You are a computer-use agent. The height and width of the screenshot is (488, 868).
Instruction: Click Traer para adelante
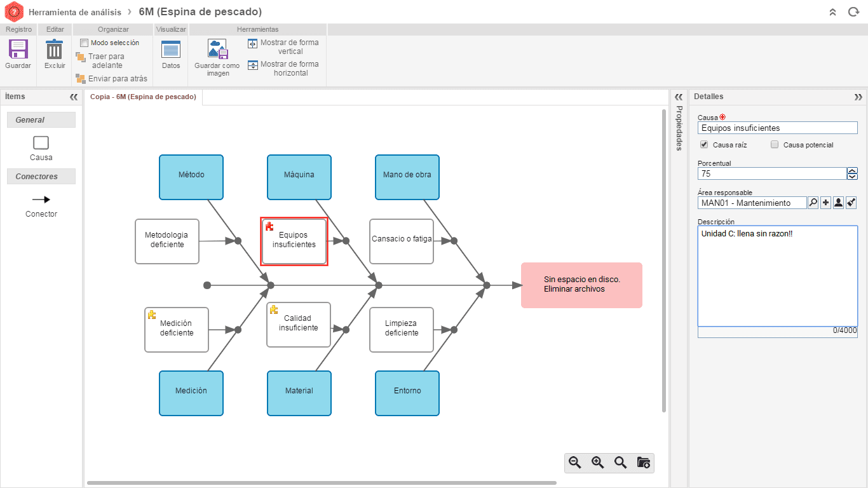pyautogui.click(x=100, y=61)
